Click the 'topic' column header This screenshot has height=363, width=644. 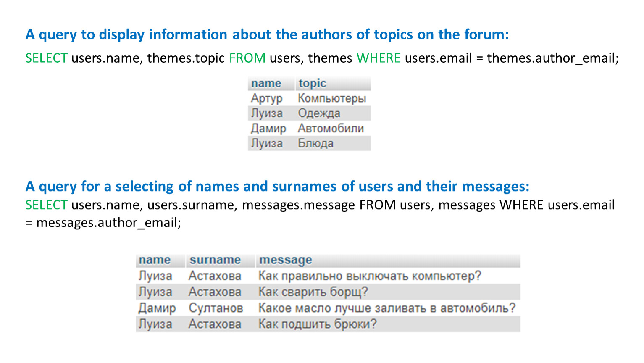coord(312,83)
